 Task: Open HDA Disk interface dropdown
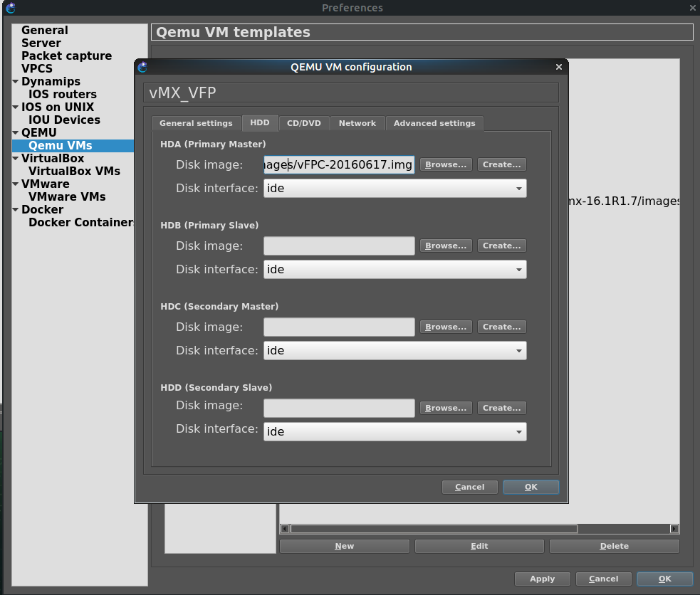[x=395, y=189]
